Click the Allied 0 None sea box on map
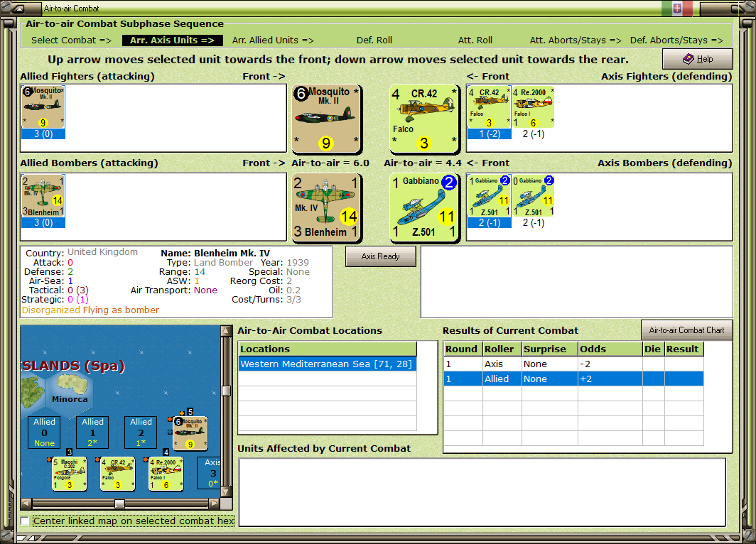756x544 pixels. (44, 433)
